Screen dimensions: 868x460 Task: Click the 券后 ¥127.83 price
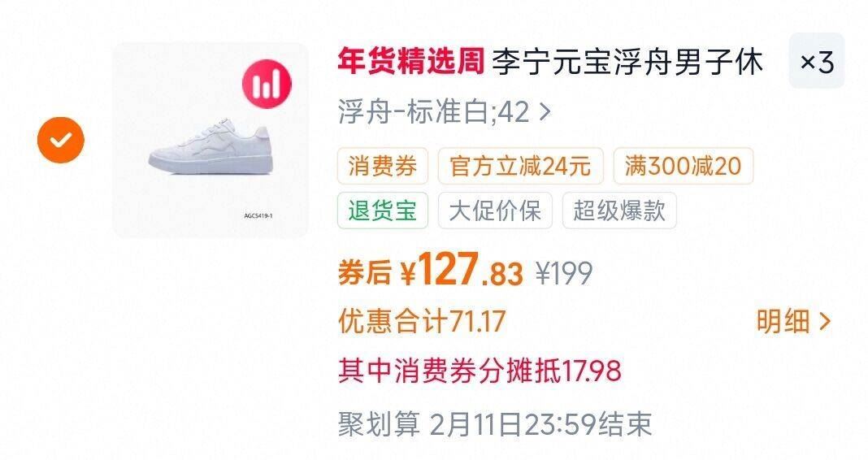click(x=430, y=270)
